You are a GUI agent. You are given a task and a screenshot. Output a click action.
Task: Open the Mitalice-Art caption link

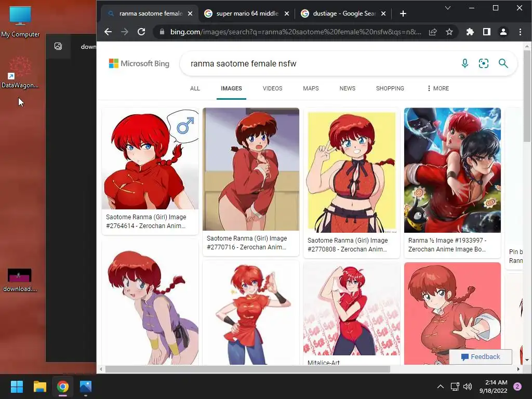point(324,362)
